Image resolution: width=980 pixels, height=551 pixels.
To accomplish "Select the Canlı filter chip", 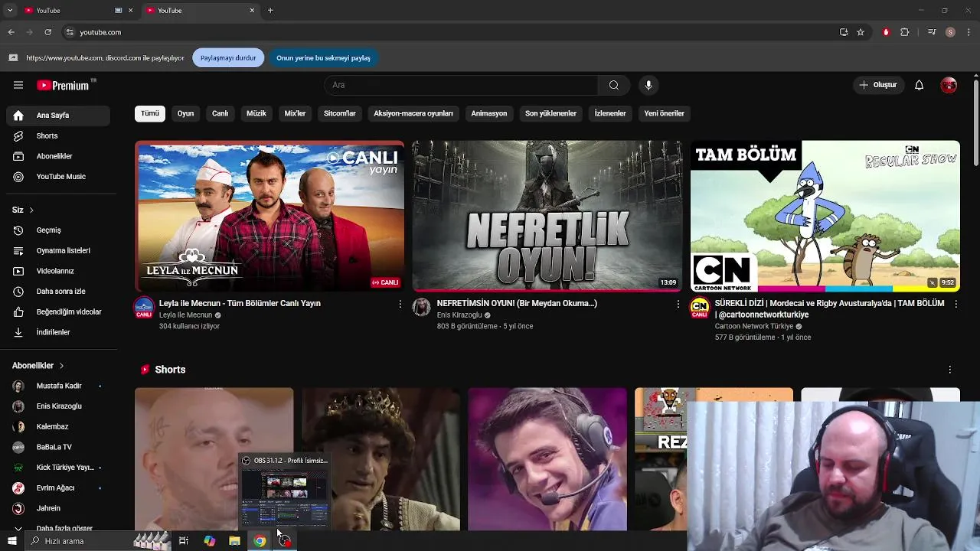I will click(x=220, y=113).
